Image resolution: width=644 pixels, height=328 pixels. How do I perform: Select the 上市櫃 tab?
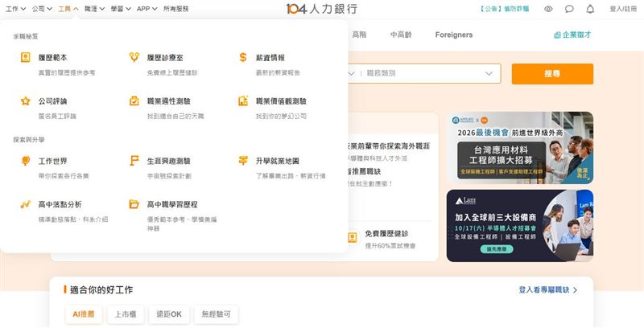pyautogui.click(x=126, y=314)
